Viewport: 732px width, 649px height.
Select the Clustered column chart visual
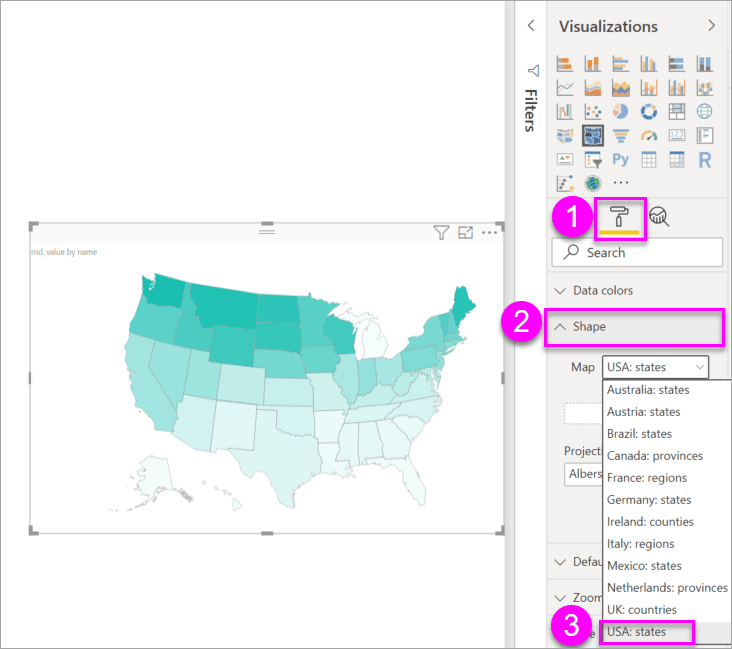[x=648, y=63]
